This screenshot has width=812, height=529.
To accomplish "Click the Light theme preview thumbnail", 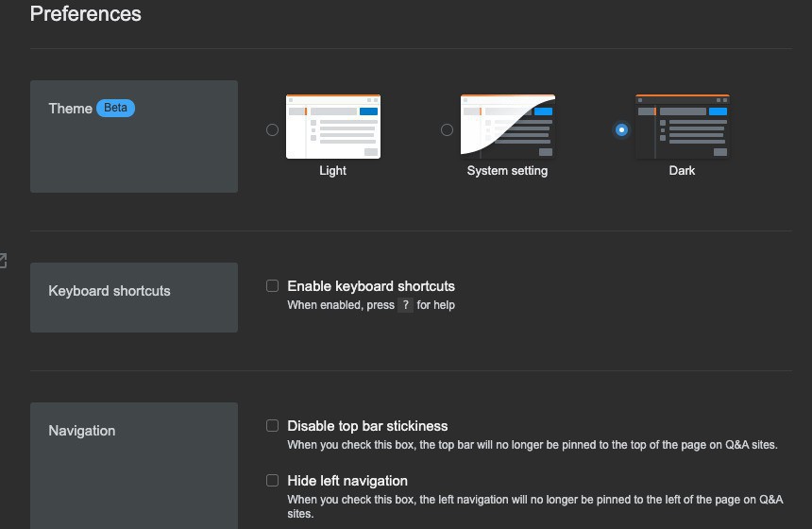I will pos(333,127).
